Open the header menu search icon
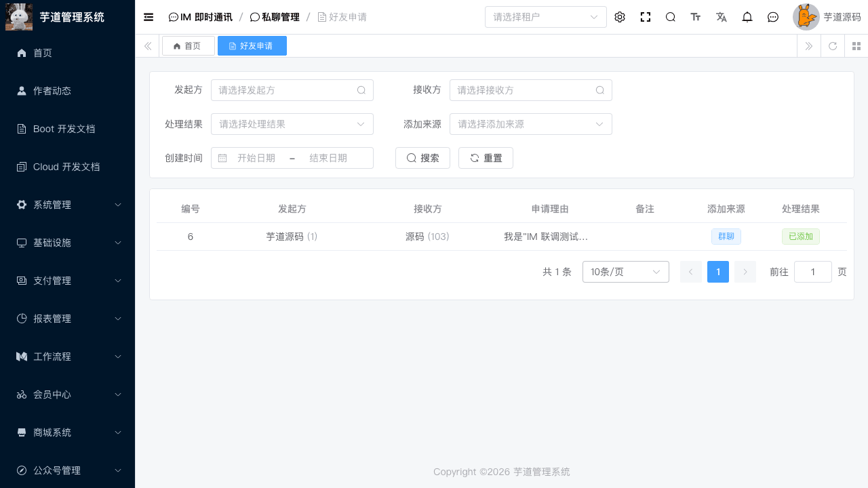 click(x=671, y=17)
